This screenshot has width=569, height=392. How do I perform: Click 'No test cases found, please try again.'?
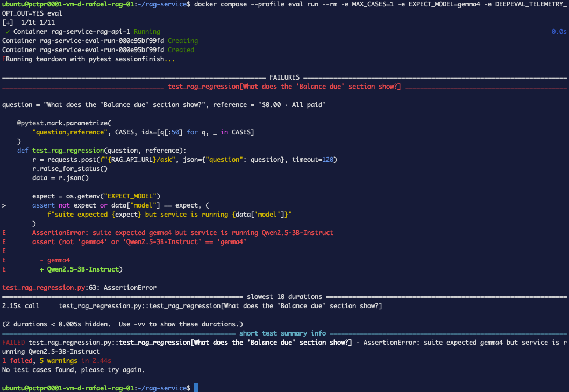tap(73, 370)
